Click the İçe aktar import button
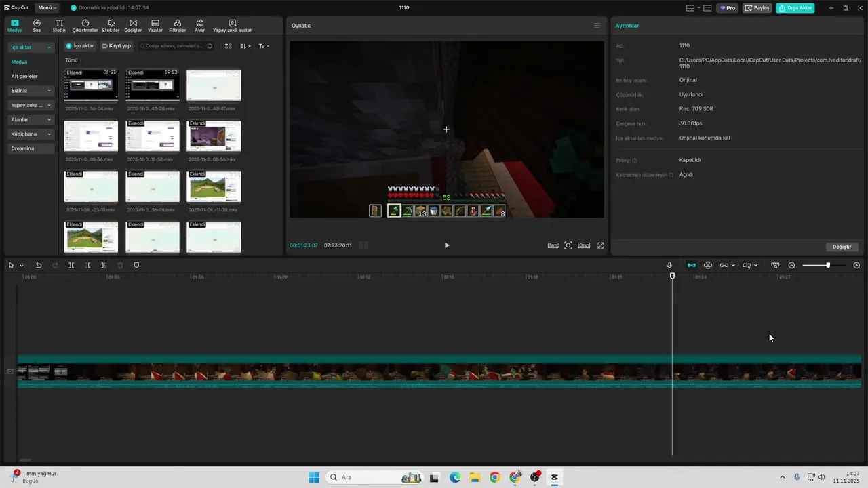Screen dimensions: 868x488 click(80, 46)
